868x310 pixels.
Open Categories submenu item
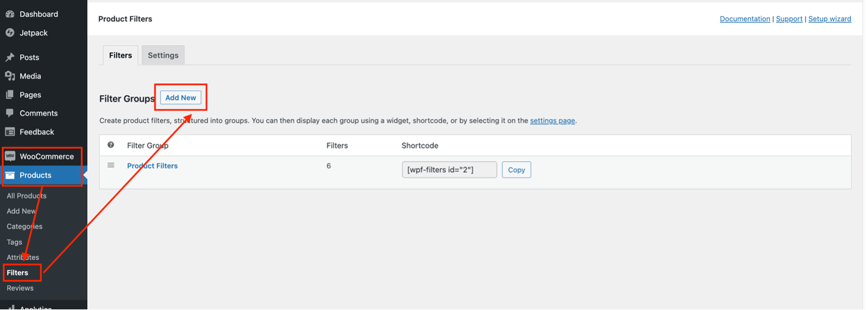[24, 227]
